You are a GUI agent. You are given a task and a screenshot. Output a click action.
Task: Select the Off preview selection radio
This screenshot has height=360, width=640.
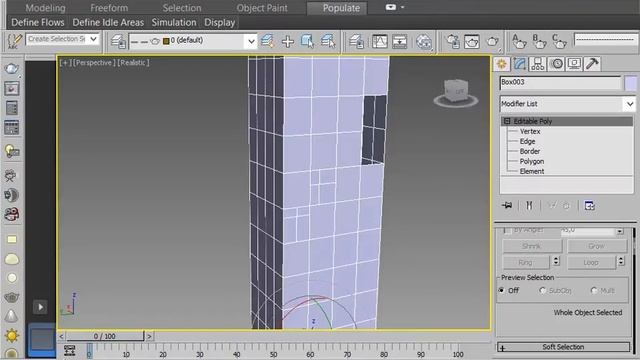502,290
